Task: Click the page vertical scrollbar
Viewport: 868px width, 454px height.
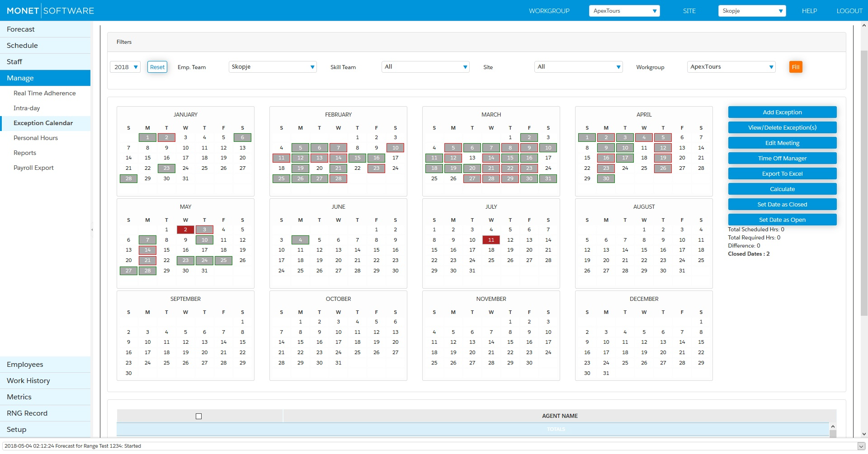Action: coord(864,181)
